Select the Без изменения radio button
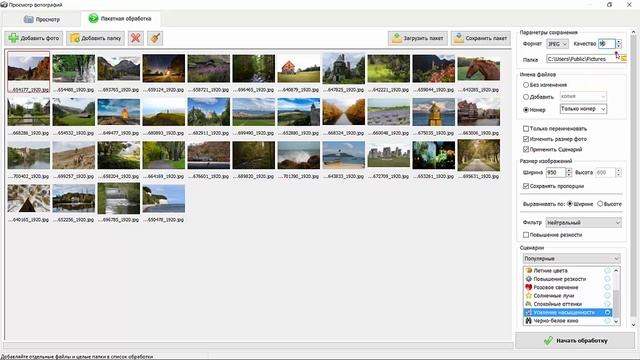 tap(526, 85)
